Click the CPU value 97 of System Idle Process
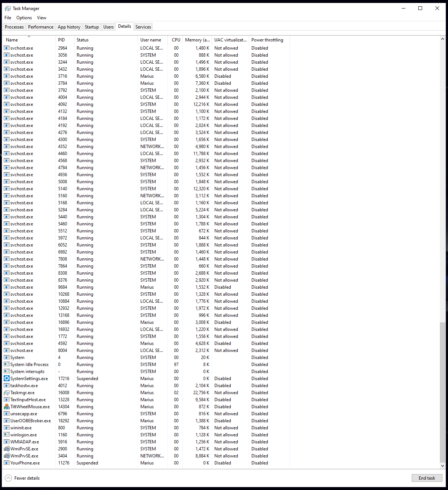 (x=176, y=365)
